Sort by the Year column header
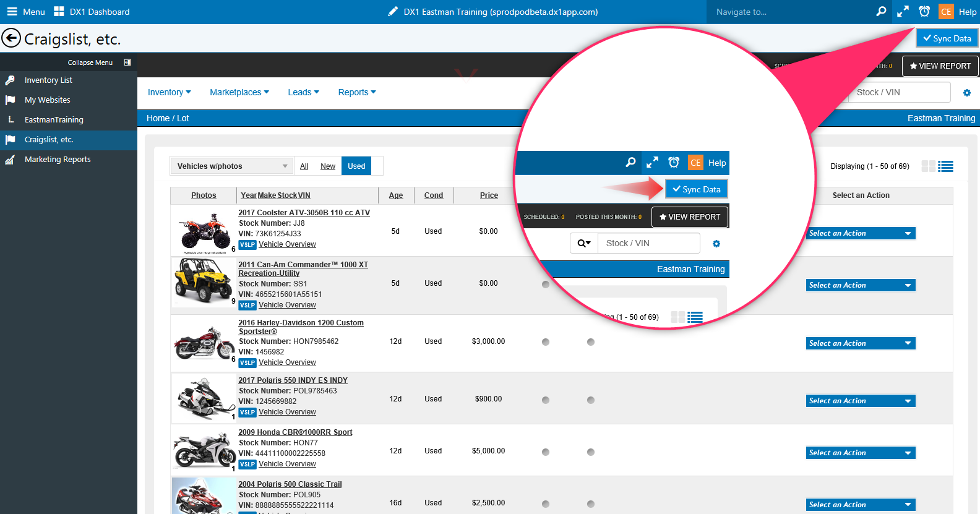The width and height of the screenshot is (980, 514). 249,195
